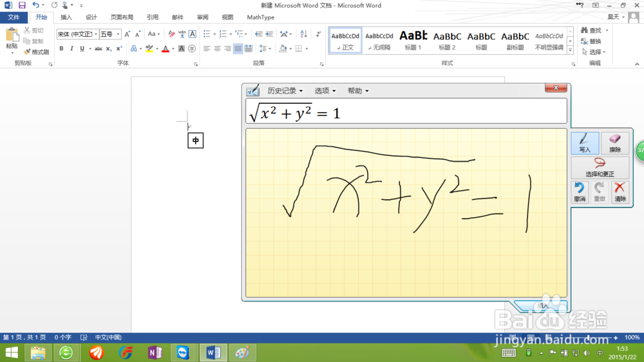Open Paint from taskbar
Image resolution: width=644 pixels, height=362 pixels.
tap(242, 352)
